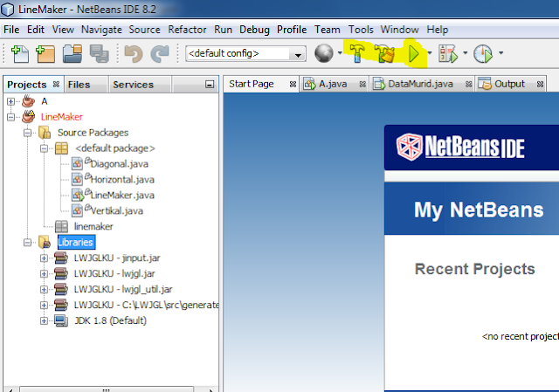The image size is (559, 392).
Task: Click the default package icon
Action: coord(61,148)
